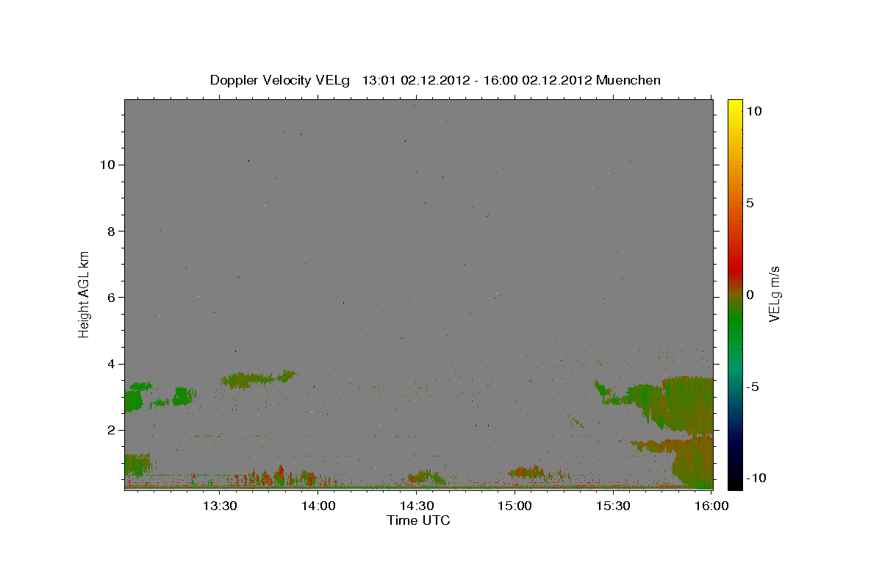This screenshot has width=882, height=588.
Task: Click the 13:30 time tick label
Action: [219, 506]
